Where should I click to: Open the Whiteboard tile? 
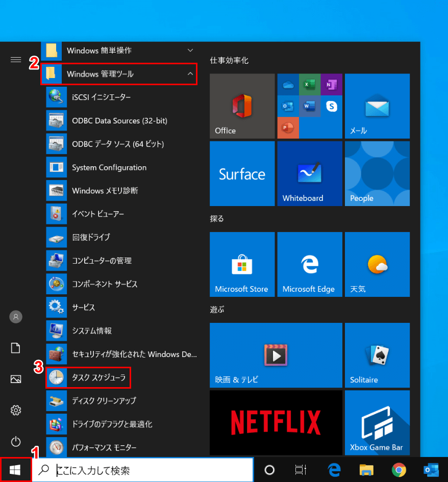(310, 174)
